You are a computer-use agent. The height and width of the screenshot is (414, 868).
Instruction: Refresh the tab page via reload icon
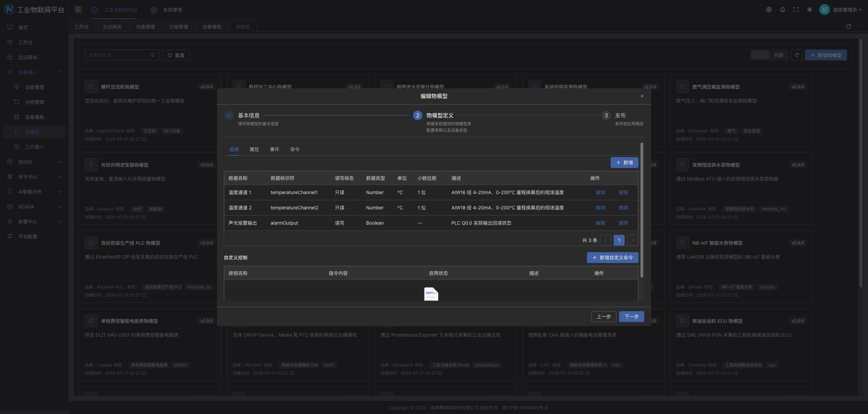pyautogui.click(x=849, y=26)
